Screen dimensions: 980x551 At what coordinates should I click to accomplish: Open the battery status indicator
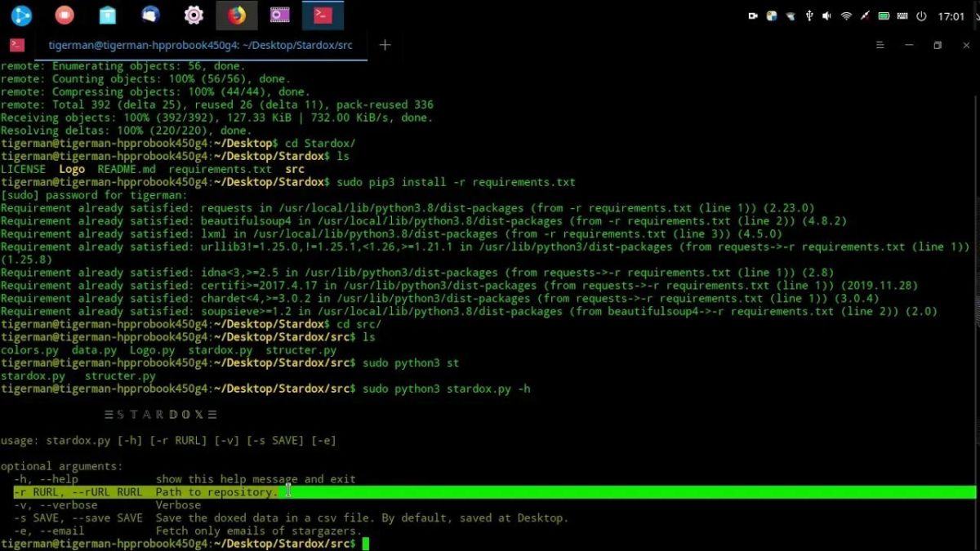coord(884,16)
